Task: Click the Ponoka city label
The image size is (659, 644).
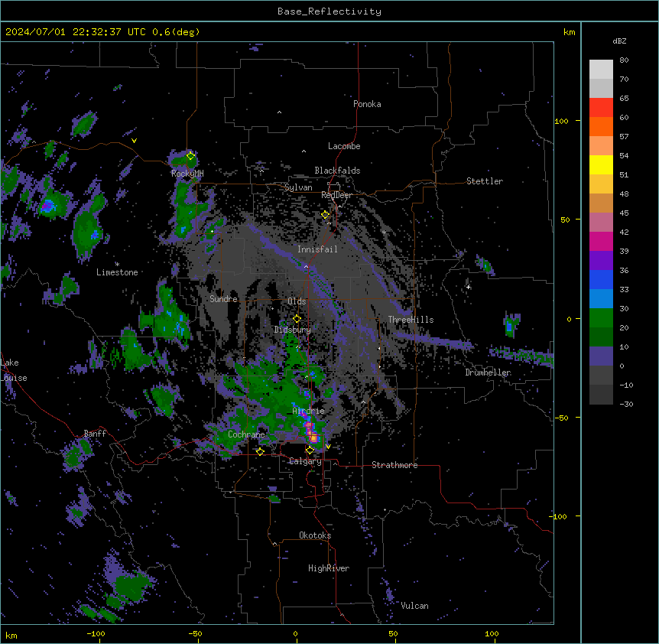Action: coord(367,104)
